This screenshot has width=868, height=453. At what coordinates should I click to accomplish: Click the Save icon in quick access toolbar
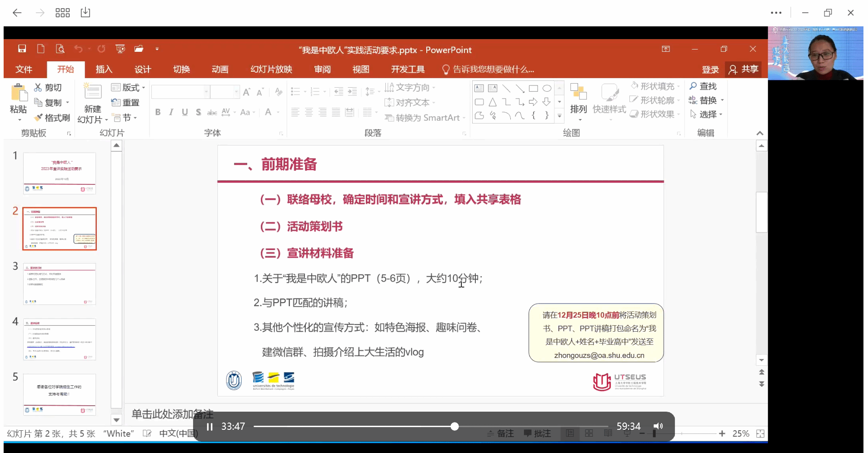pyautogui.click(x=22, y=49)
